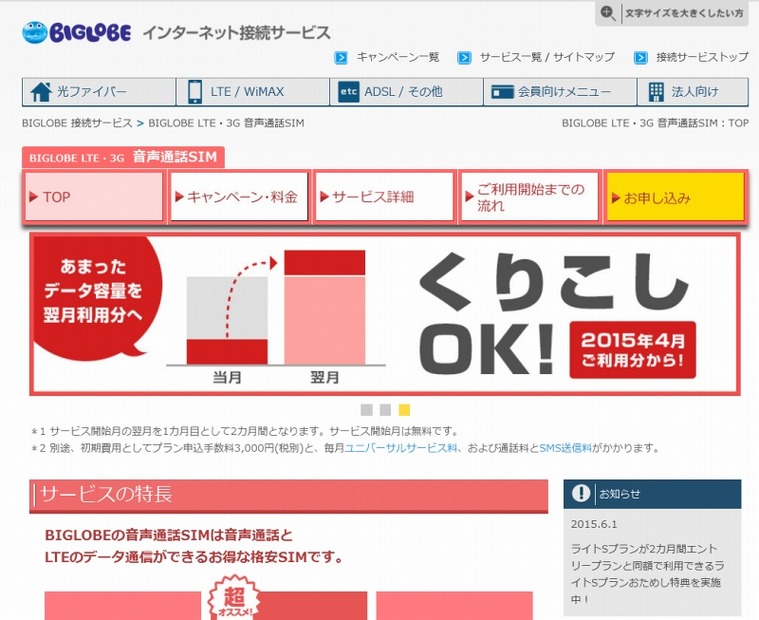Screen dimensions: 759x620
Task: Click the blue arrow before キャンペーン一覧
Action: (x=341, y=58)
